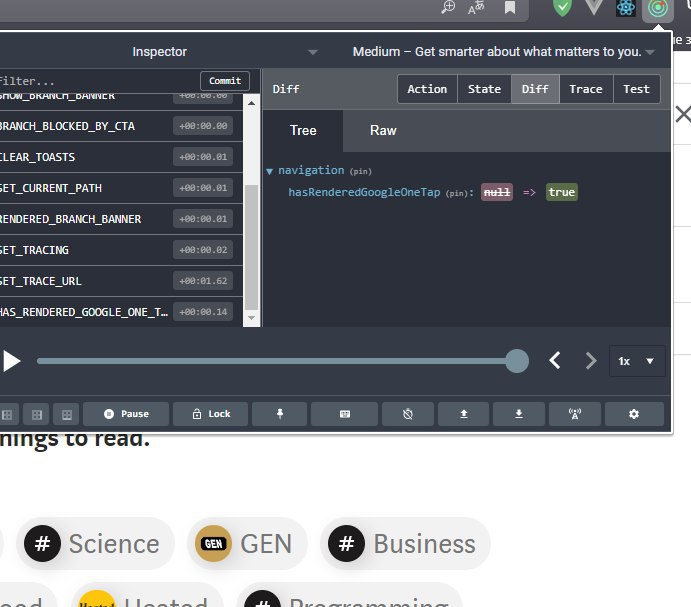
Task: Select the HAS_RENDERED_GOOGLE_ONE_T… action row
Action: point(121,312)
